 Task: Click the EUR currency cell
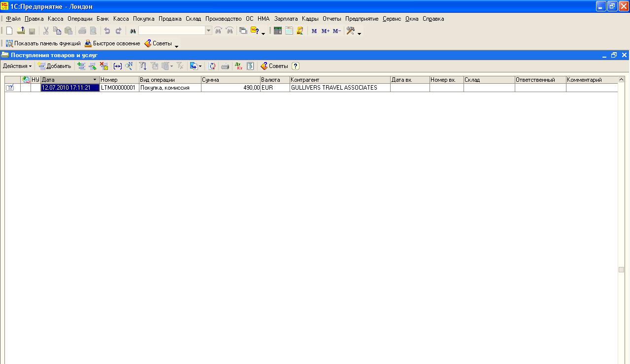(x=275, y=88)
